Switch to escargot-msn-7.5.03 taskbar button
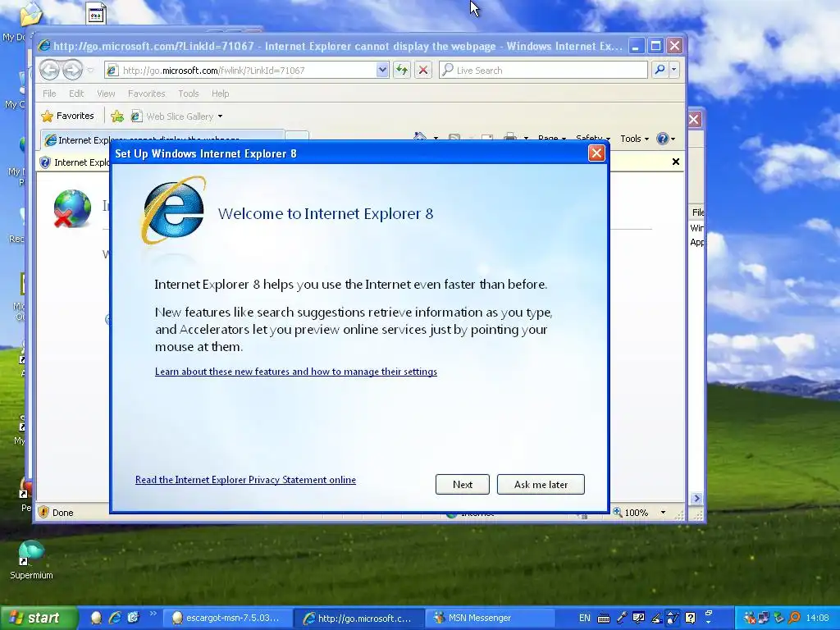Viewport: 840px width, 630px height. pyautogui.click(x=226, y=618)
